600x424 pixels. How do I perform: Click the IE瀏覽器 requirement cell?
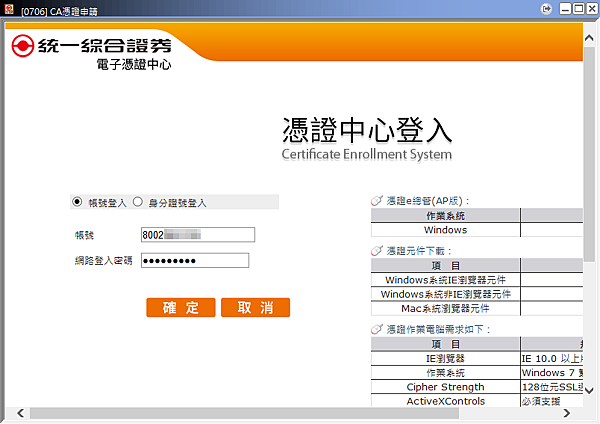pyautogui.click(x=445, y=359)
